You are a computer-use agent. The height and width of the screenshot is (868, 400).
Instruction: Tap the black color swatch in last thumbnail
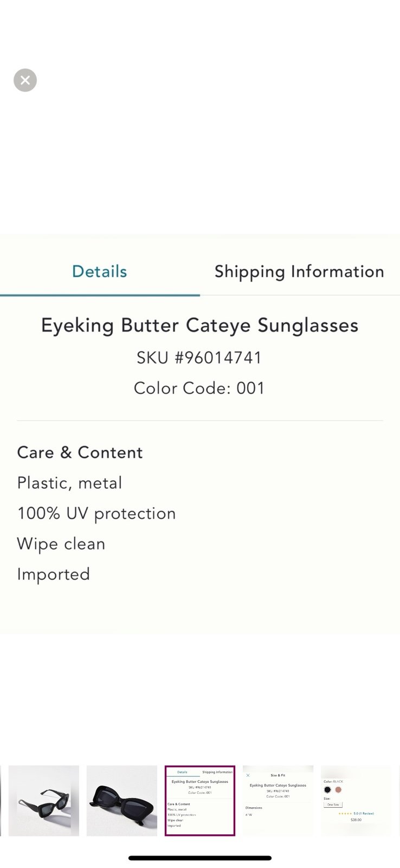tap(327, 789)
